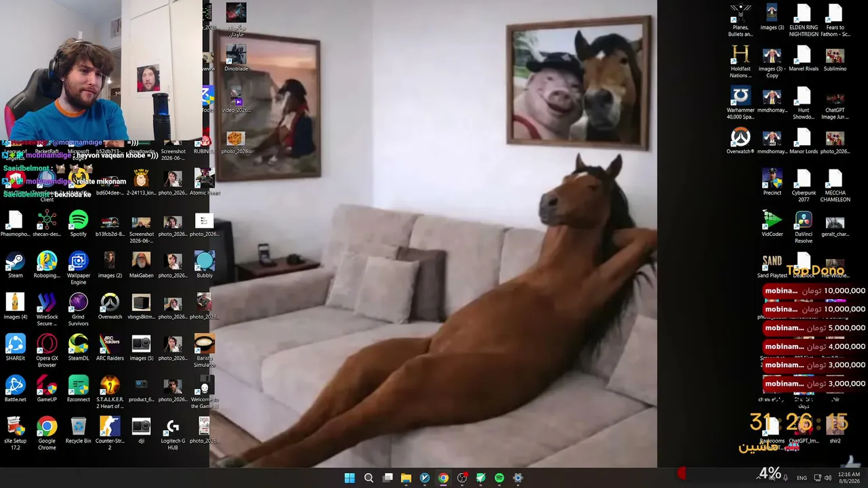
Task: Open the Windows Start menu
Action: coord(349,478)
